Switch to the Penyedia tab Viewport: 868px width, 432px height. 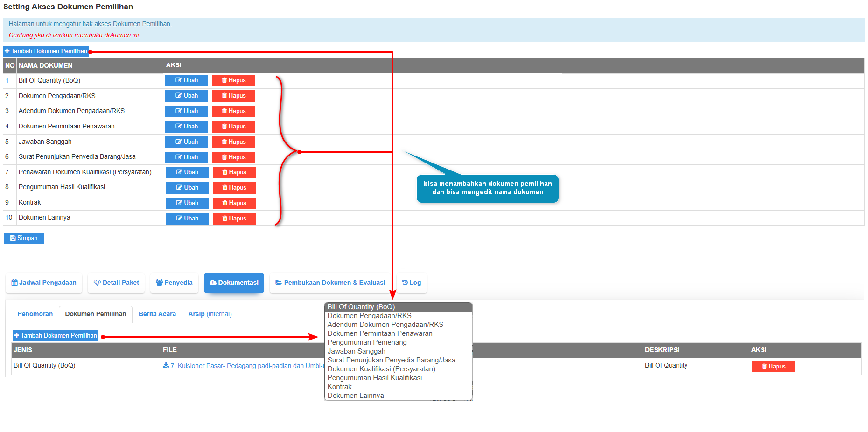point(174,283)
